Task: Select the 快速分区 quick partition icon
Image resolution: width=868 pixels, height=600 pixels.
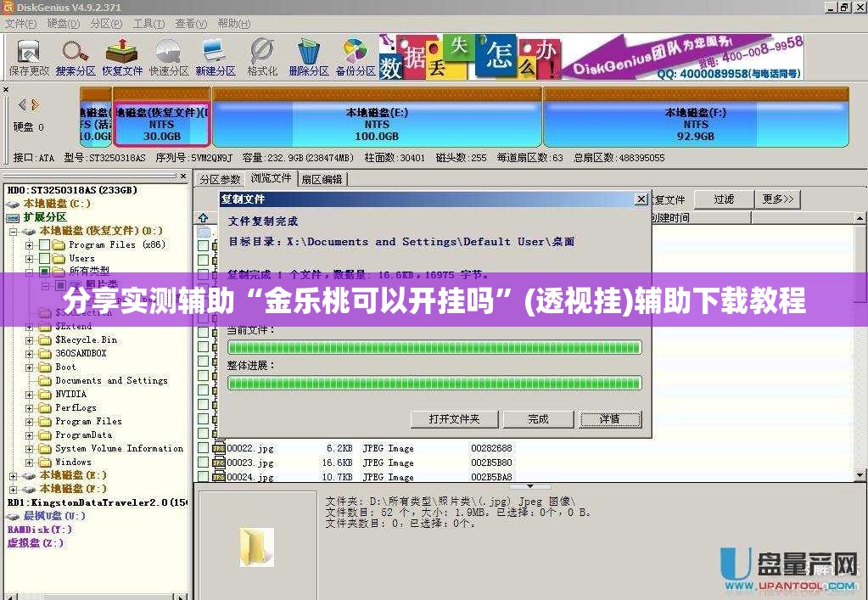Action: 169,58
